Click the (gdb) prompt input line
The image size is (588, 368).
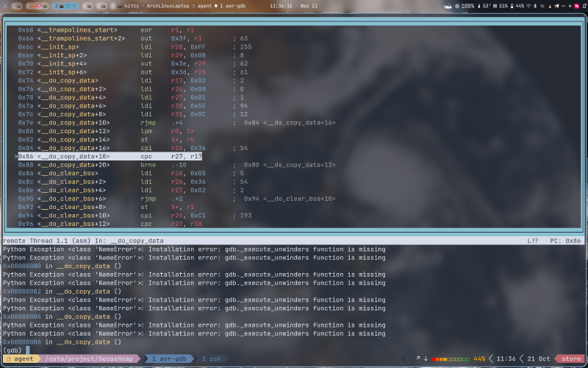tap(293, 350)
